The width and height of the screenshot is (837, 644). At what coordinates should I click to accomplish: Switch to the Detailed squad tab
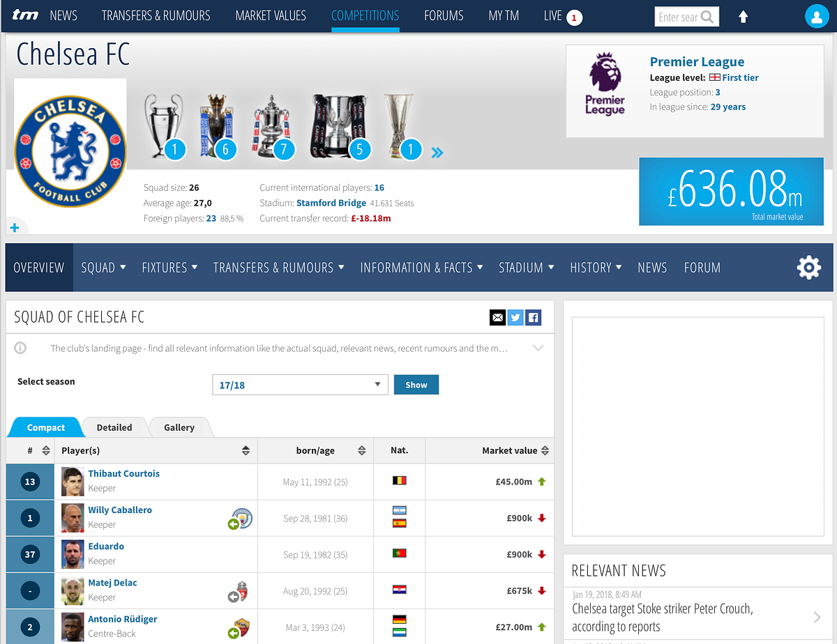click(x=114, y=427)
